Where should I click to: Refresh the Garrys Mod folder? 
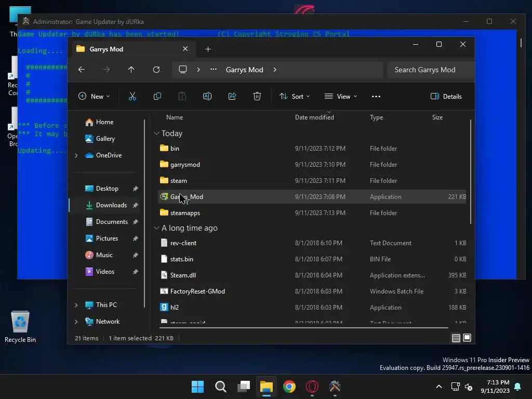[x=156, y=70]
